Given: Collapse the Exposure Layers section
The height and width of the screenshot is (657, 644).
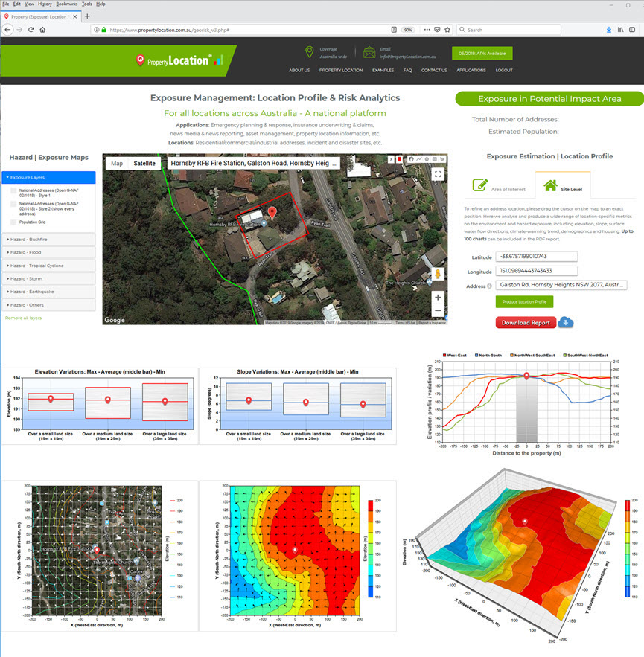Looking at the screenshot, I should (x=48, y=177).
